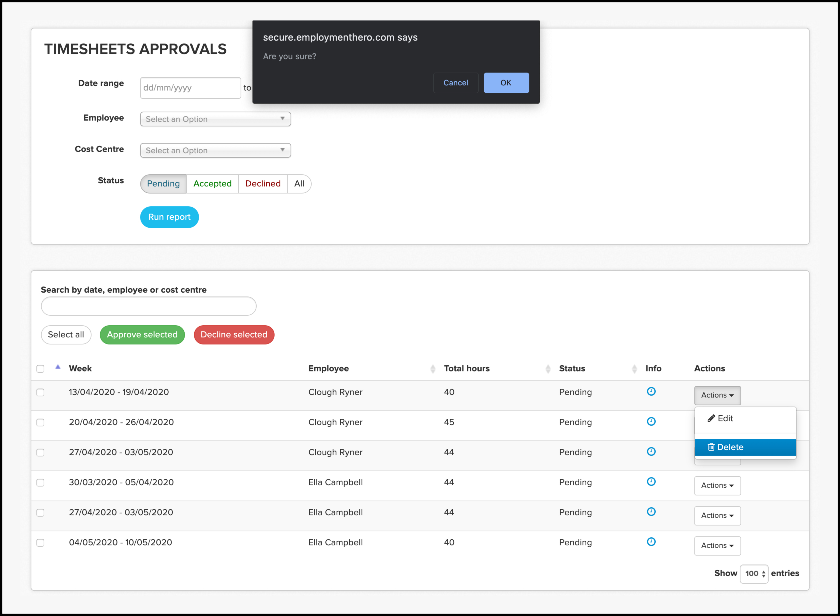Click info clock icon for 13/04/2020 week
Screen dimensions: 840x616
click(651, 391)
